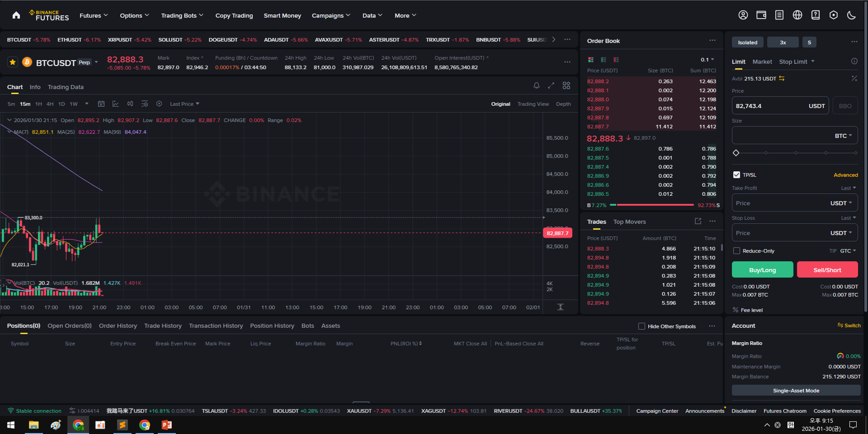Open the help question mark icon
Viewport: 868px width, 434px height.
pos(815,15)
